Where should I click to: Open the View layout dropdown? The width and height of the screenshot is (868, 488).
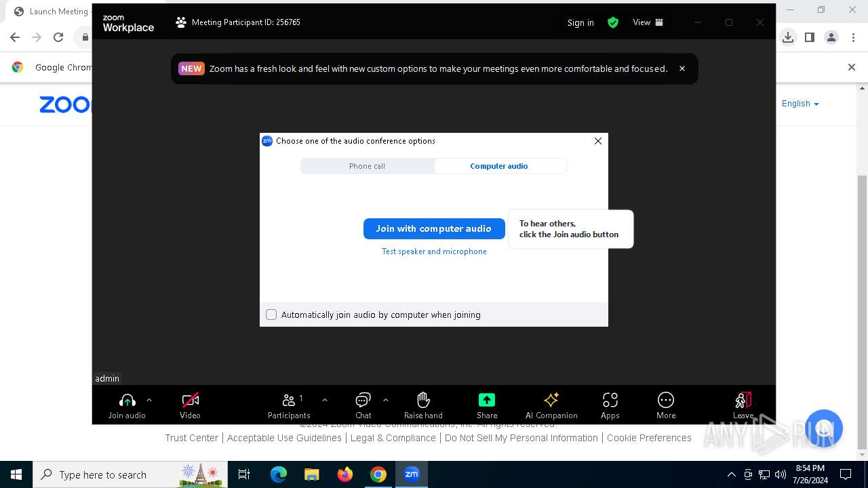648,22
